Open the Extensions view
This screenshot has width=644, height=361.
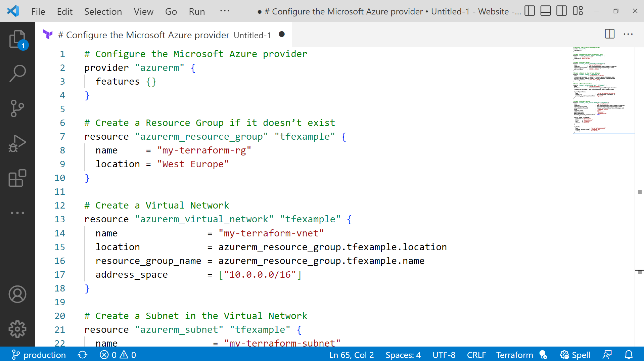pos(17,178)
